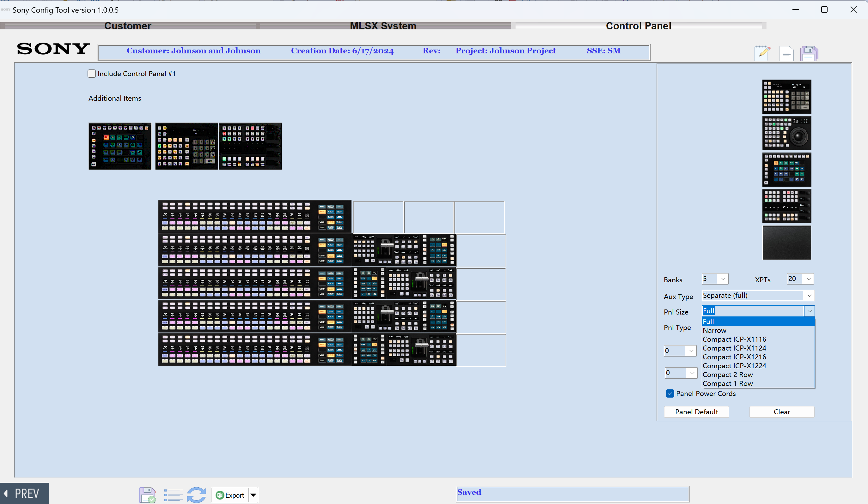Click the Export button
The width and height of the screenshot is (868, 504).
point(230,495)
